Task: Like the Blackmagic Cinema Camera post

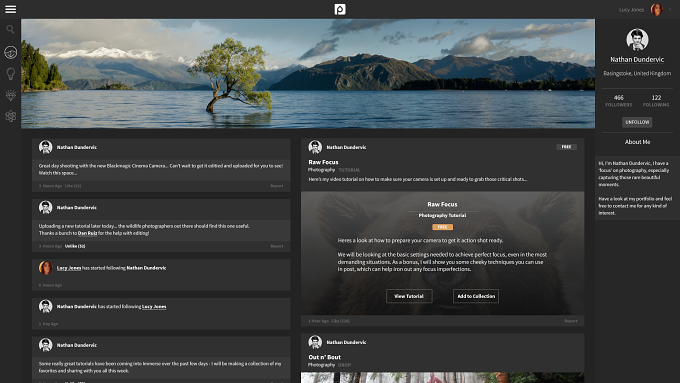Action: (x=73, y=186)
